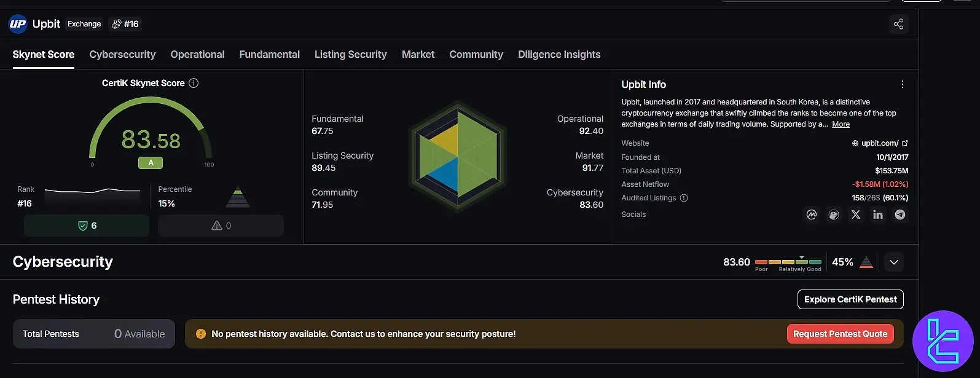Open Upbit's Telegram social icon
This screenshot has height=378, width=980.
[x=900, y=215]
